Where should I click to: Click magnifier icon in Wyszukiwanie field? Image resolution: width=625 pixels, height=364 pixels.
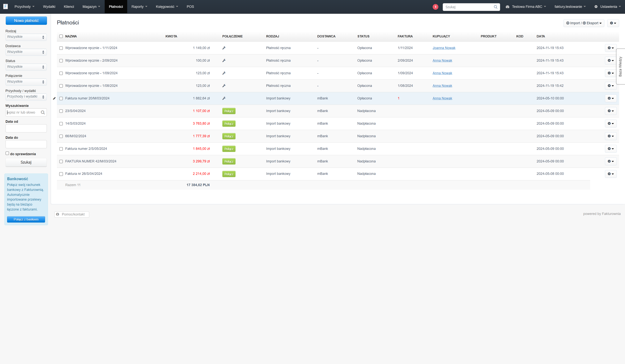click(43, 112)
